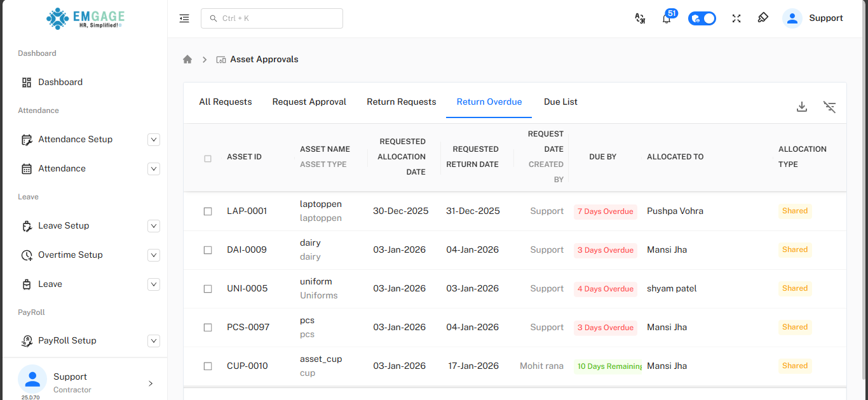Open the language translation icon
The width and height of the screenshot is (868, 400).
(x=640, y=18)
